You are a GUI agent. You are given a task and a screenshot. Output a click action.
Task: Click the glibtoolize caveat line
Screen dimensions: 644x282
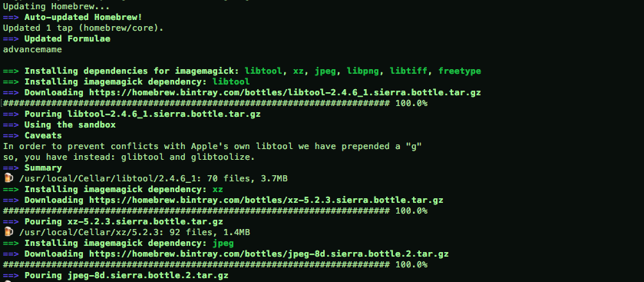tap(129, 158)
